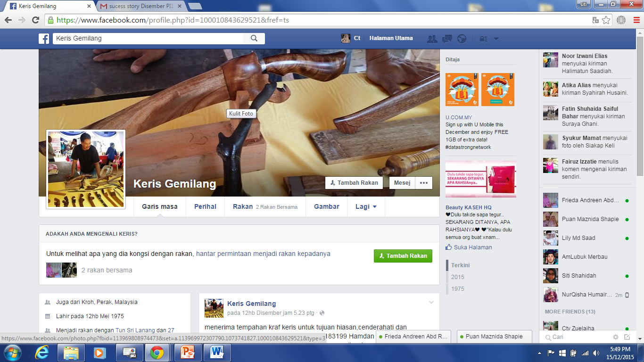This screenshot has height=362, width=644.
Task: Reload the page with the refresh icon
Action: click(35, 20)
